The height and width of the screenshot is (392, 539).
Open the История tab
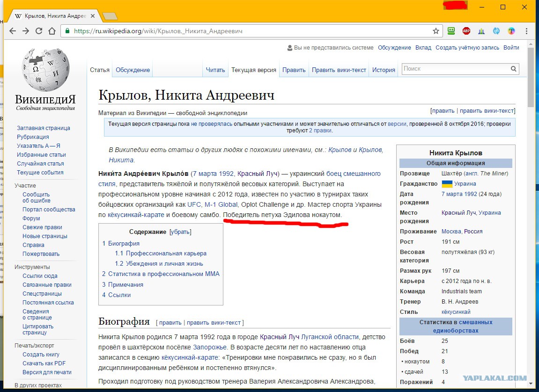click(384, 70)
